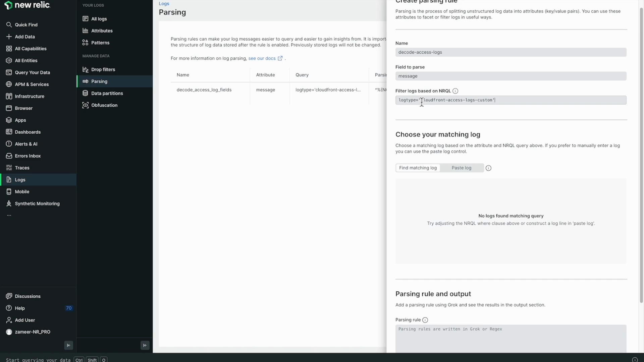Click the Parsing rule text area
This screenshot has height=362, width=644.
(511, 339)
